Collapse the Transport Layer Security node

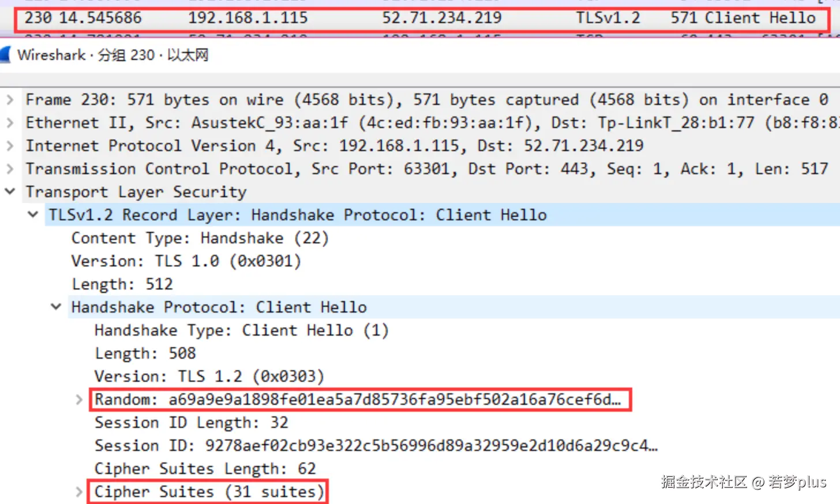point(10,191)
